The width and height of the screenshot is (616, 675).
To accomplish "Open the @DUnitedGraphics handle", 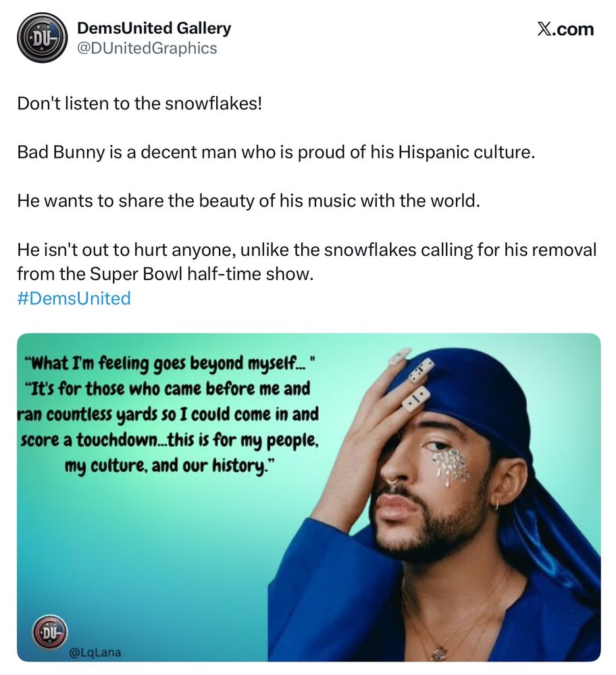I will (147, 48).
